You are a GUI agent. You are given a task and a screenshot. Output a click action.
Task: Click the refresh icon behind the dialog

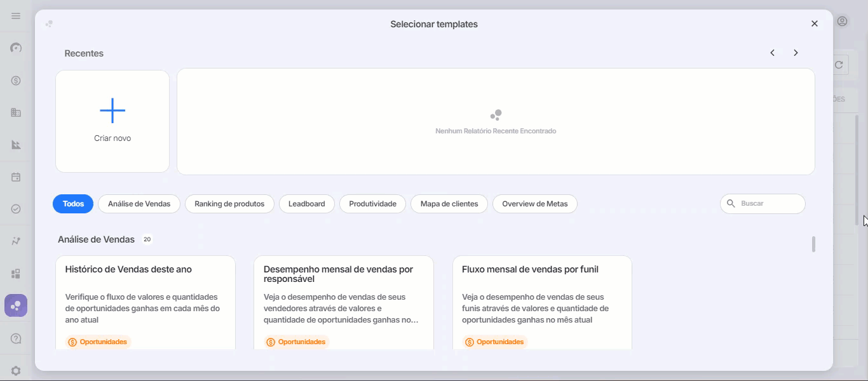pyautogui.click(x=839, y=65)
